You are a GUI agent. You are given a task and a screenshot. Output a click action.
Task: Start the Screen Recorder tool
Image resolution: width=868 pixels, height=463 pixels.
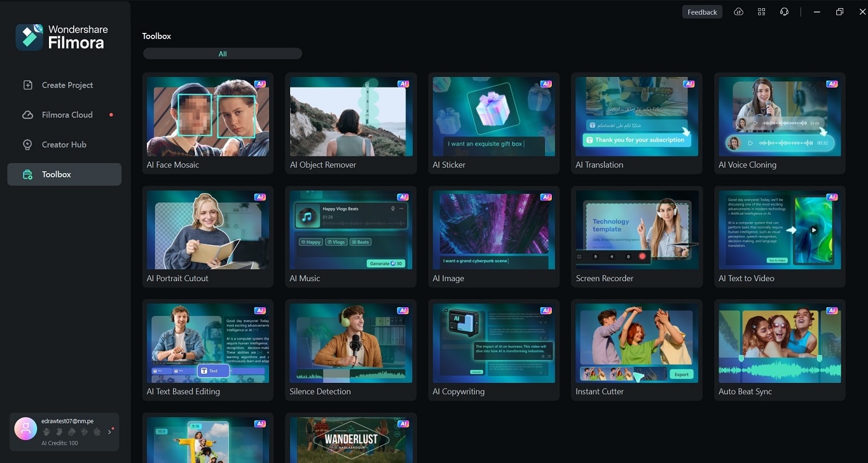[x=637, y=236]
